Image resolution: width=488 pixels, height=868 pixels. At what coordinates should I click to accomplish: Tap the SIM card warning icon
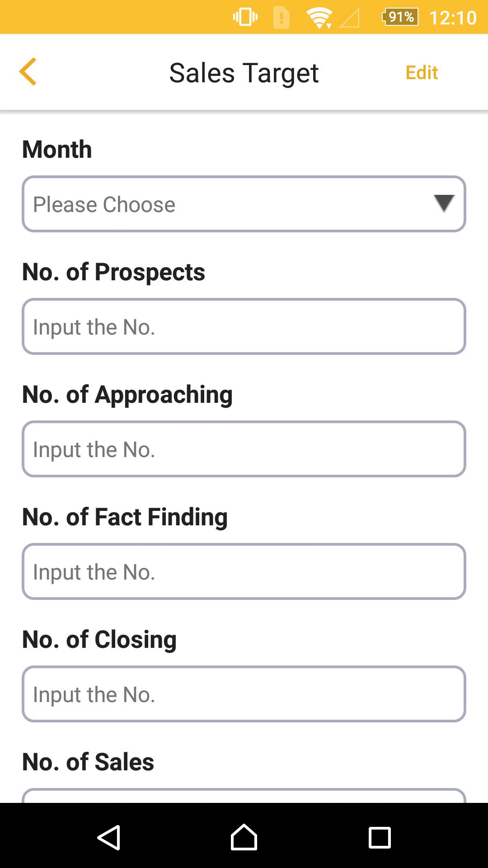pyautogui.click(x=282, y=18)
